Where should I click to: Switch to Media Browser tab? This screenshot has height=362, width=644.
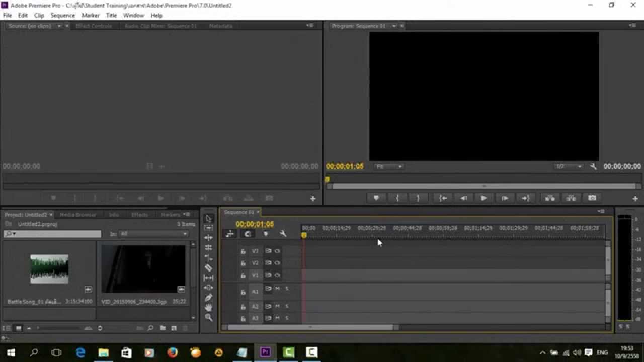point(78,215)
